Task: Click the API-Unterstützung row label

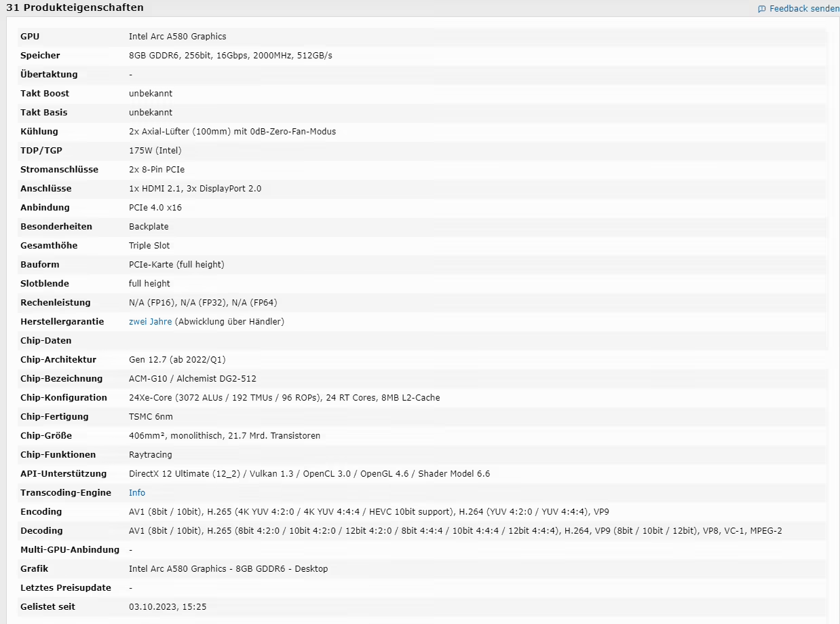Action: coord(63,473)
